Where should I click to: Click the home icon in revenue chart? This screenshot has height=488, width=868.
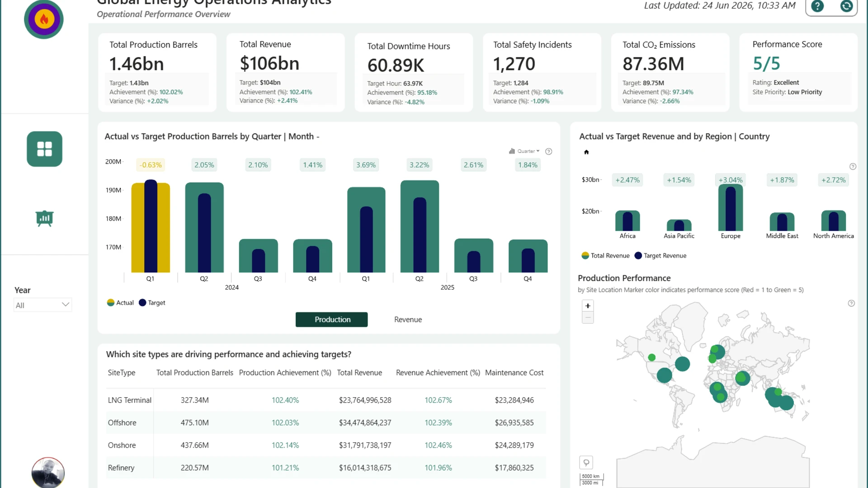[x=586, y=152]
